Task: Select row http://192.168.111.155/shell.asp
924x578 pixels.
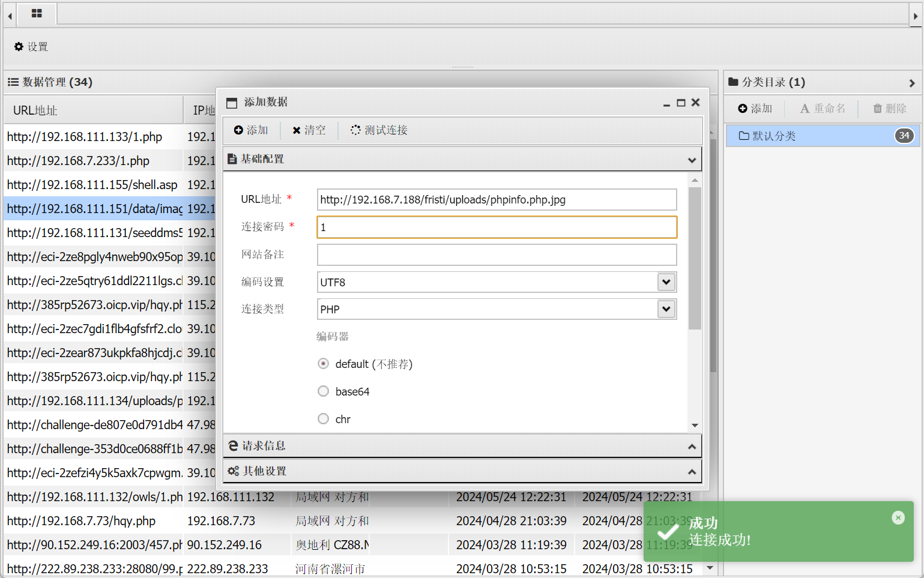Action: (94, 185)
